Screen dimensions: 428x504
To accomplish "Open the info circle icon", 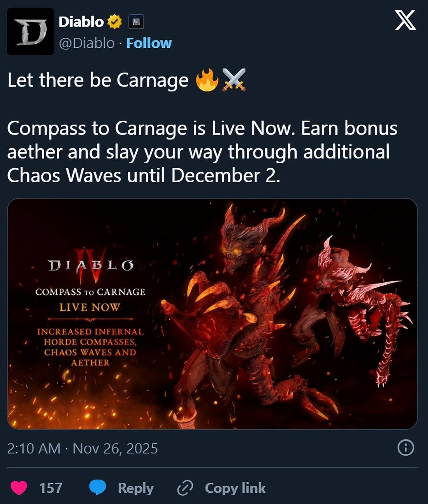I will pos(406,448).
